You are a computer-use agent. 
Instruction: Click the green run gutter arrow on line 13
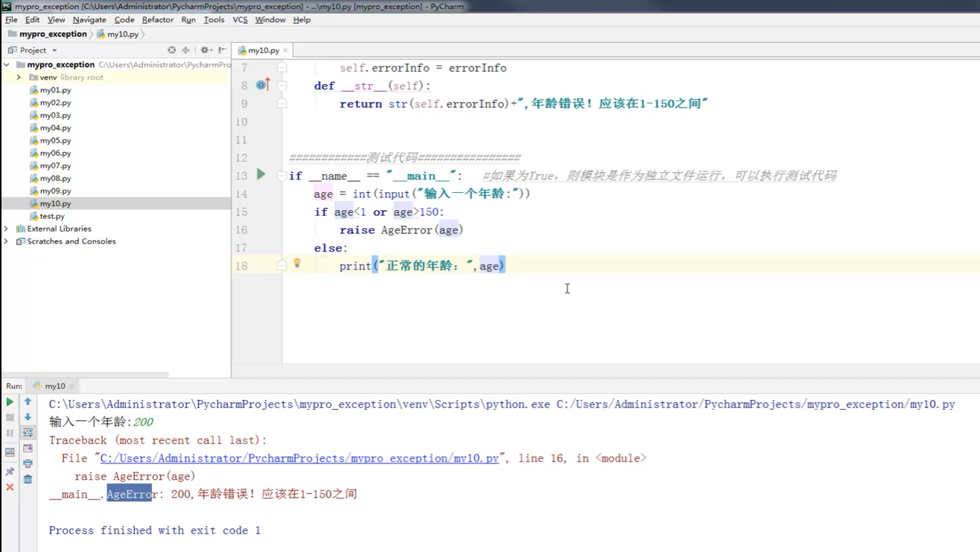(261, 174)
